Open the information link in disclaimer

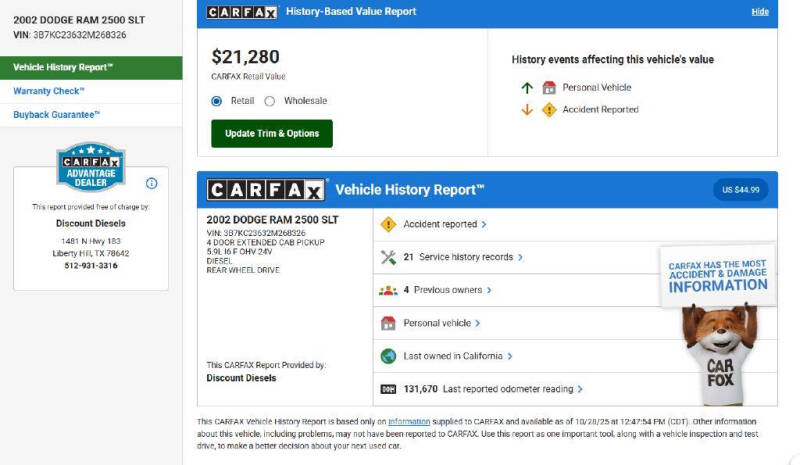[409, 422]
